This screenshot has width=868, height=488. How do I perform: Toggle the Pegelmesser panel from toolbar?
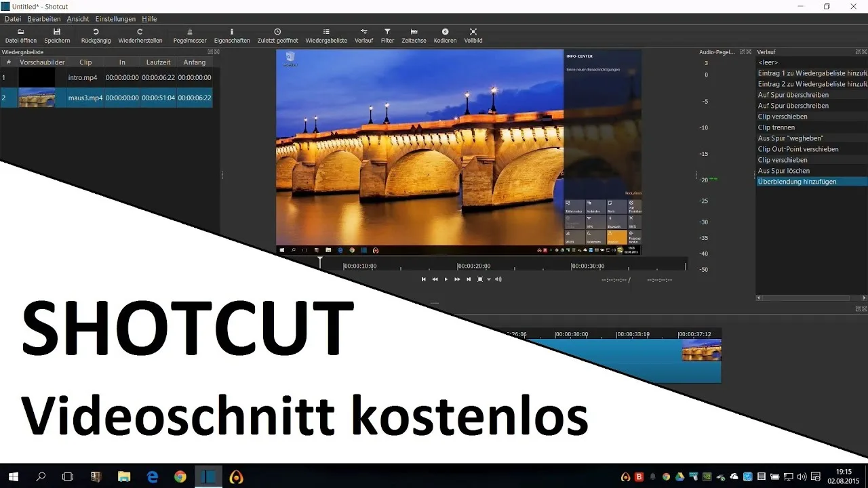click(190, 35)
